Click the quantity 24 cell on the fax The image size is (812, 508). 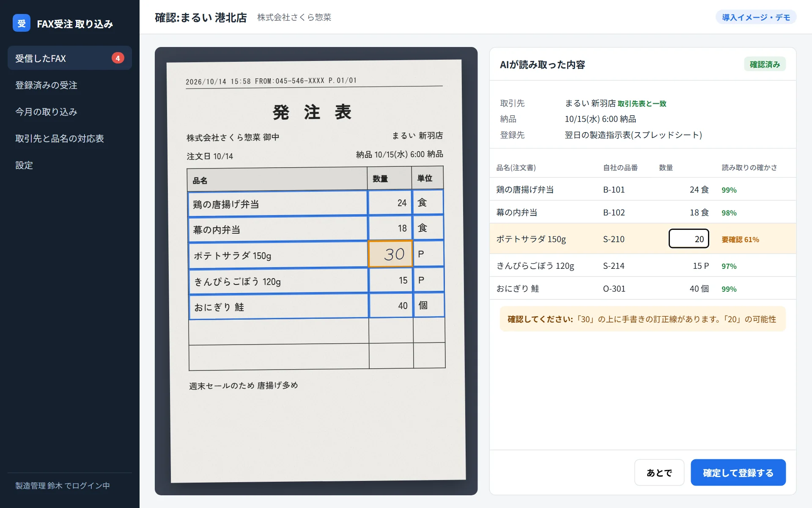click(390, 203)
